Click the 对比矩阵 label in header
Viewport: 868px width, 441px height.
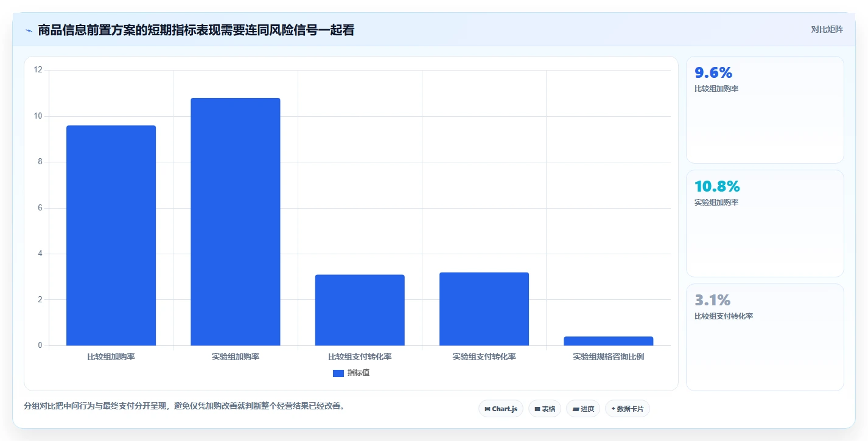tap(827, 29)
